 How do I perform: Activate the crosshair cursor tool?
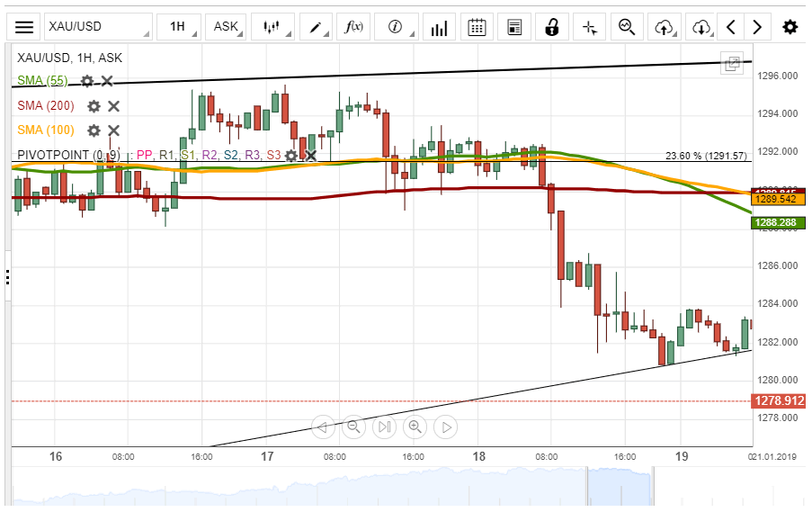tap(590, 27)
